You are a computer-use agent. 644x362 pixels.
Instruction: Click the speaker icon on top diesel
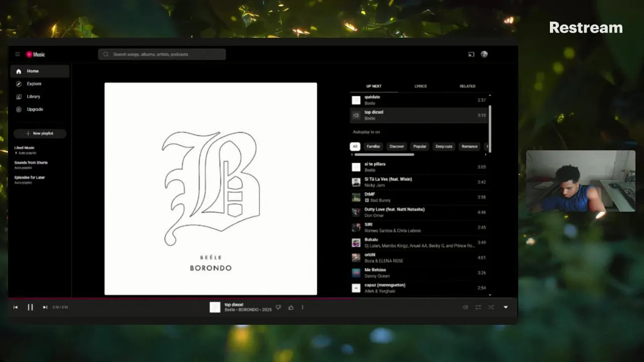[356, 115]
